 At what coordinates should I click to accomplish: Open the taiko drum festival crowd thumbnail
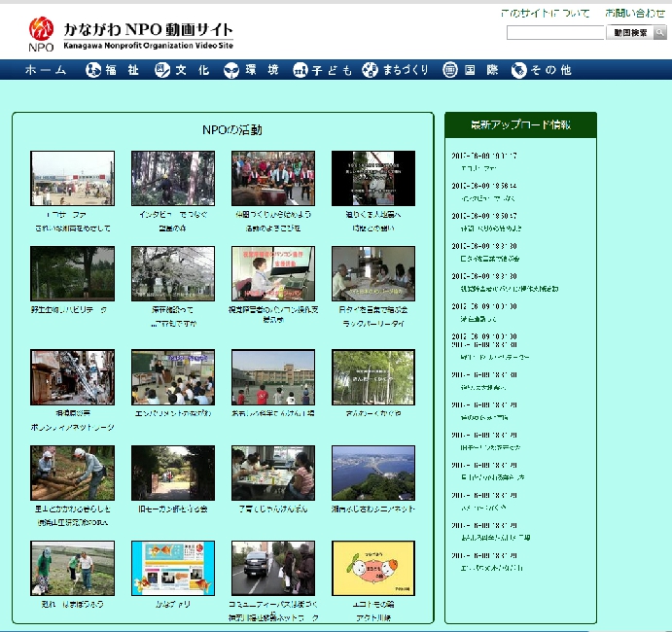(x=273, y=178)
